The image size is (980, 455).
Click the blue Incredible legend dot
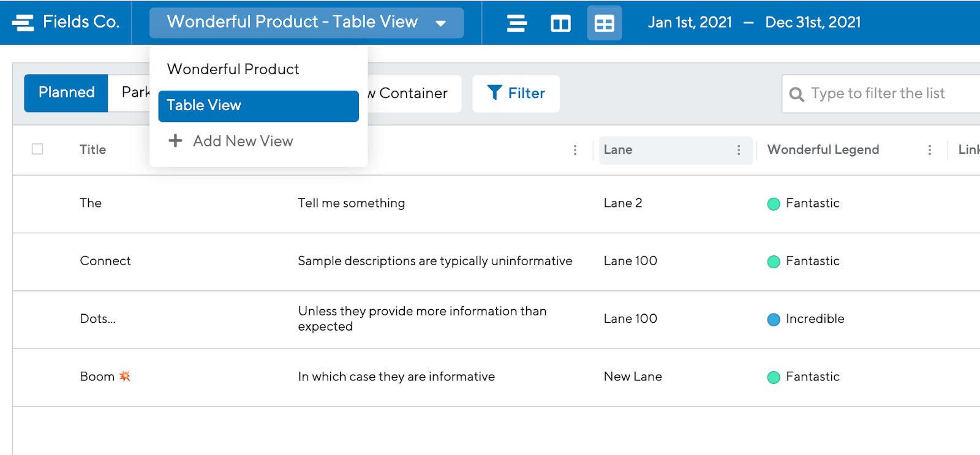774,319
